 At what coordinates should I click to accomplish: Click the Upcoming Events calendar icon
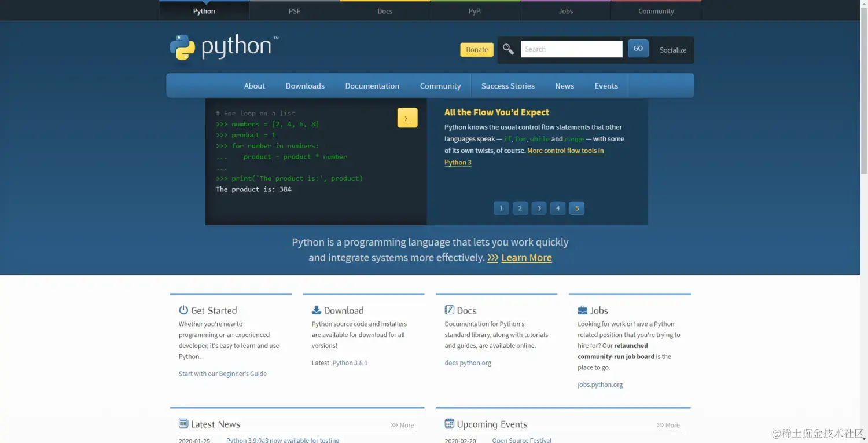450,424
